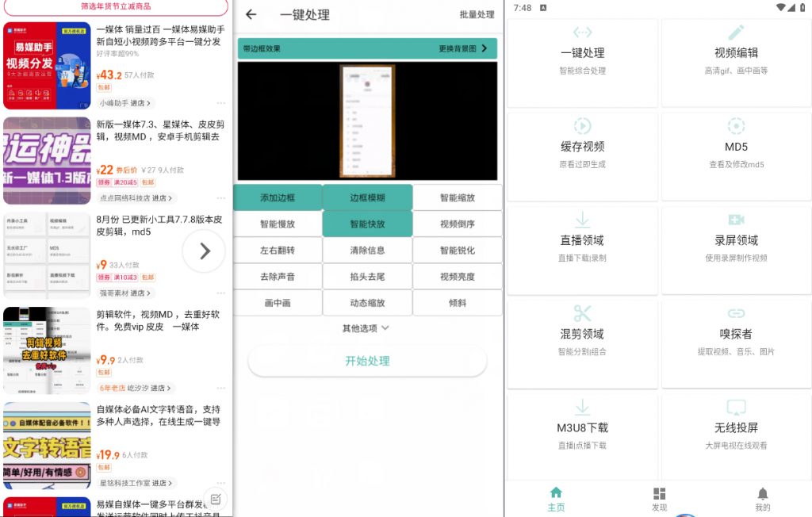
Task: Enable the 智能缩放 option
Action: pos(458,197)
